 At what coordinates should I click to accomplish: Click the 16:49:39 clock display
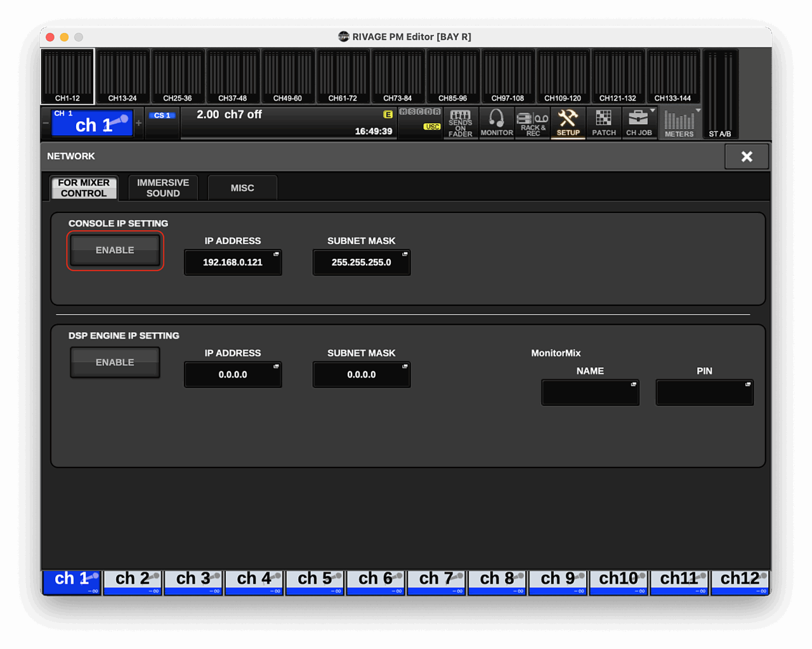tap(374, 131)
